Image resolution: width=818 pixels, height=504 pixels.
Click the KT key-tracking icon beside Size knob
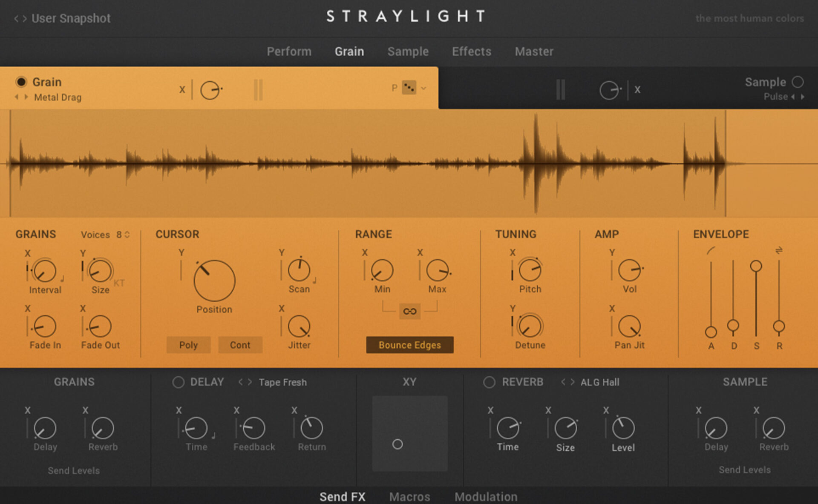tap(119, 283)
